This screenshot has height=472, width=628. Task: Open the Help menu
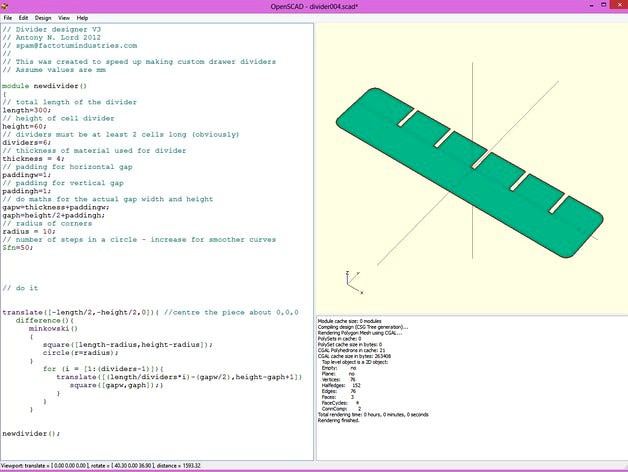point(82,18)
